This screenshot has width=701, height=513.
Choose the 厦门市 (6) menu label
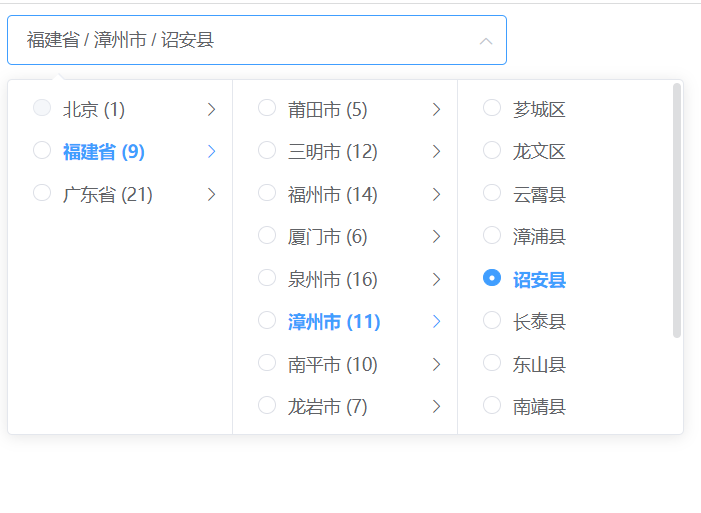pyautogui.click(x=327, y=237)
